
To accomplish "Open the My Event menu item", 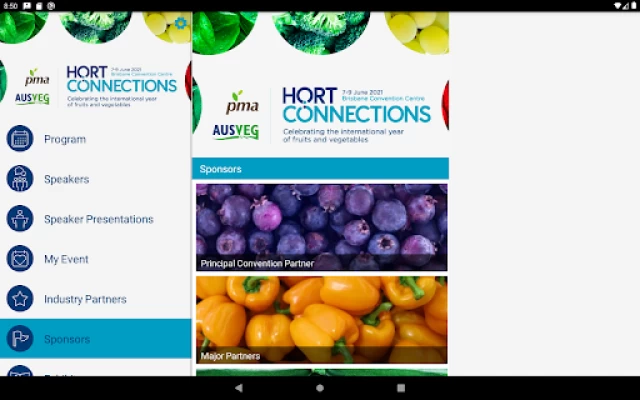I will pyautogui.click(x=96, y=259).
